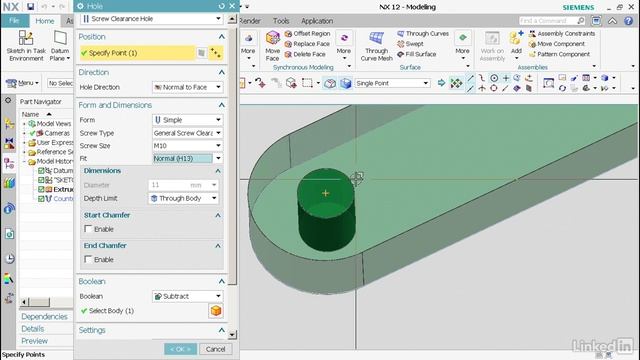
Task: Expand the Dependencies panel
Action: click(44, 316)
